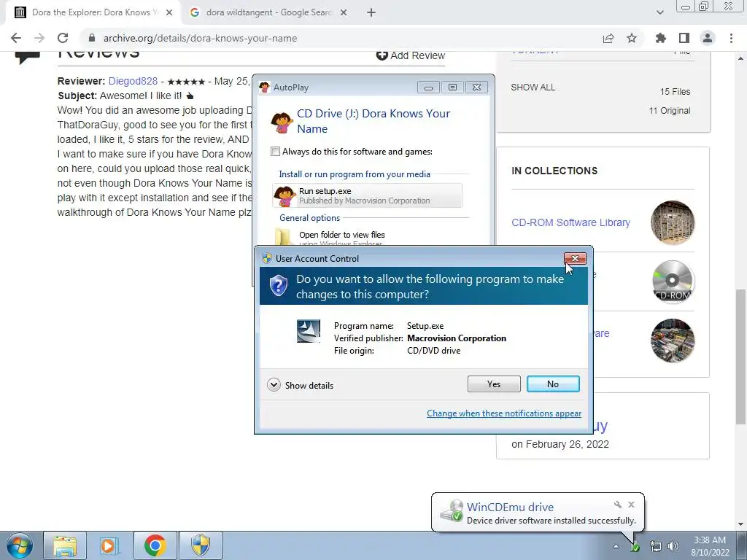747x560 pixels.
Task: Click software shelves collection thumbnail
Action: coord(673,341)
